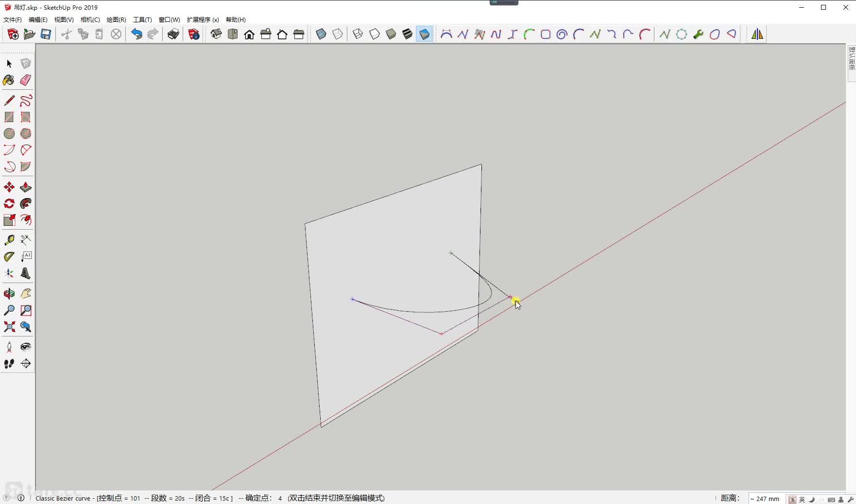Viewport: 856px width, 504px height.
Task: Select the Scale tool
Action: pos(9,220)
